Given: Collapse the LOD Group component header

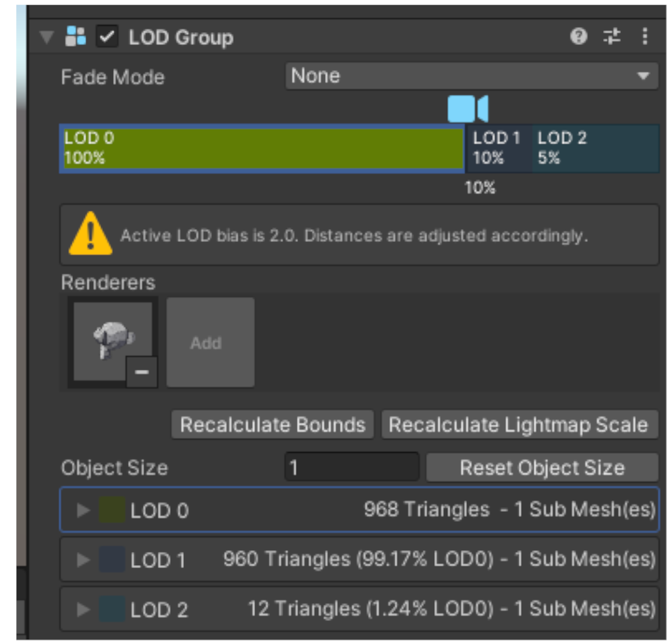Looking at the screenshot, I should click(45, 37).
